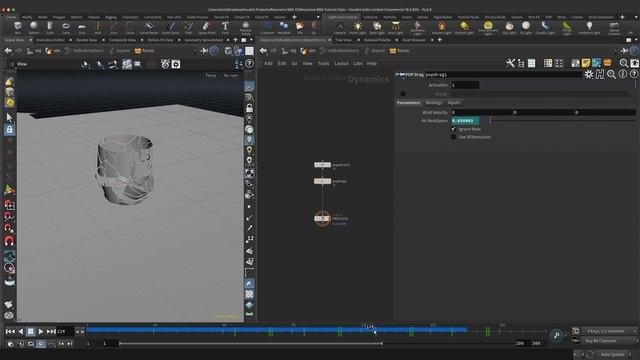Viewport: 640px width, 360px height.
Task: Select the Box shelf tool
Action: click(18, 27)
